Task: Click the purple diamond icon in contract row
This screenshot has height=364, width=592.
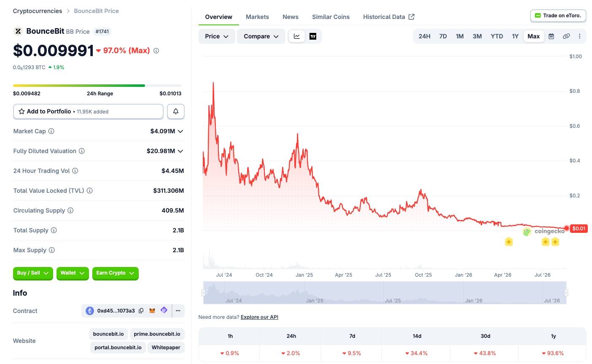Action: pos(164,310)
